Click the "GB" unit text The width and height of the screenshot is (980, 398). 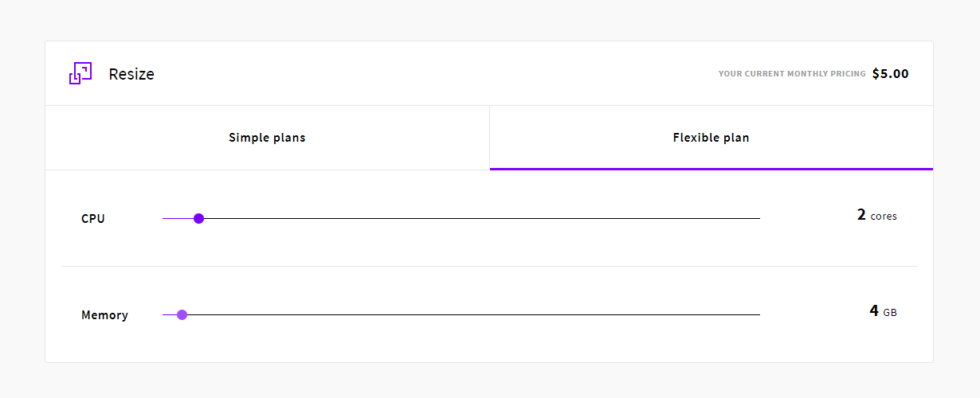click(x=890, y=313)
